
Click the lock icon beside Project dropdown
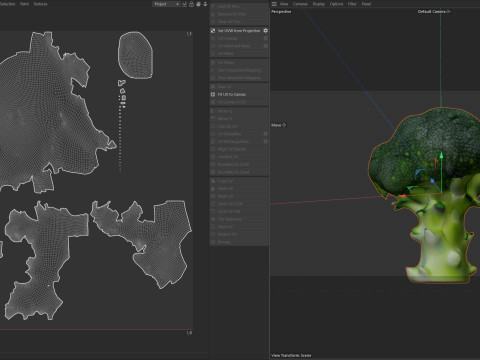(191, 4)
